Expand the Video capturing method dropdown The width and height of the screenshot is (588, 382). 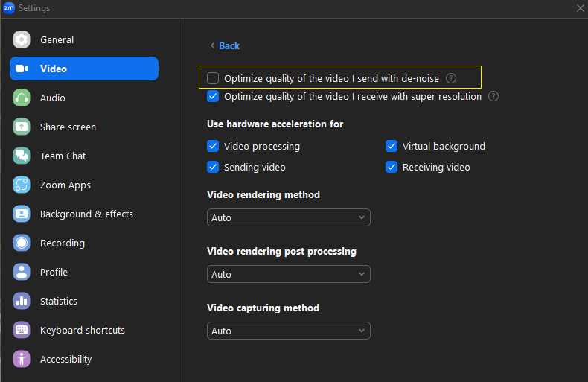(x=288, y=331)
